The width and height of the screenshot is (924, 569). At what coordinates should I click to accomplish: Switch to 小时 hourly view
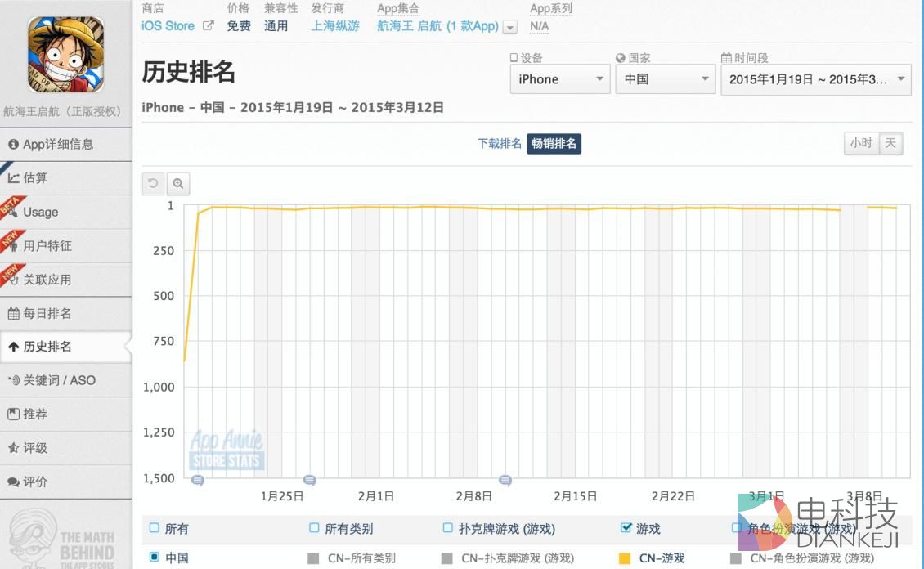click(861, 143)
